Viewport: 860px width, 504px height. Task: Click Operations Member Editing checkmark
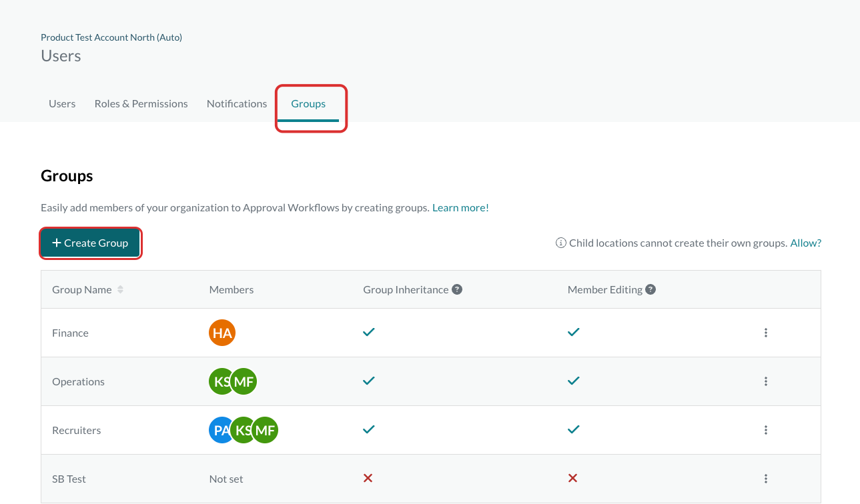(573, 380)
